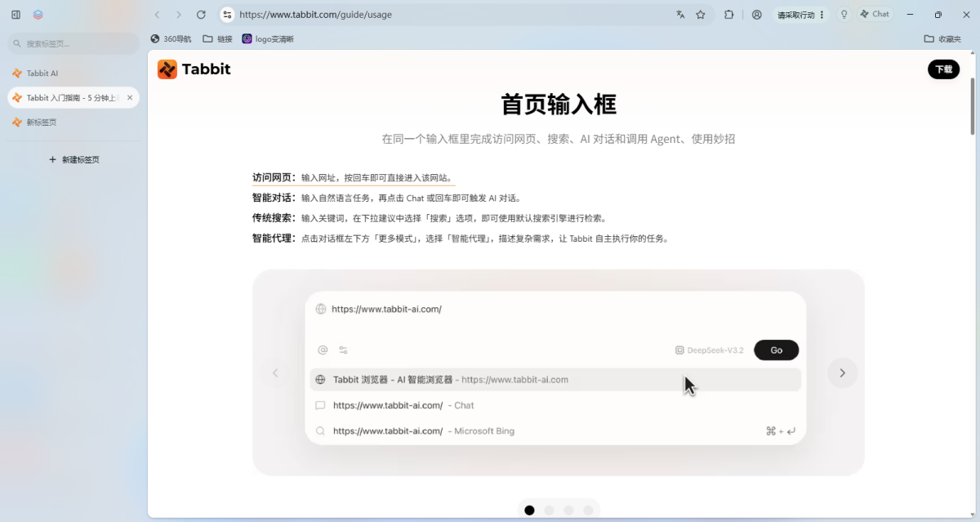
Task: Click the more modes sliders icon
Action: (x=344, y=350)
